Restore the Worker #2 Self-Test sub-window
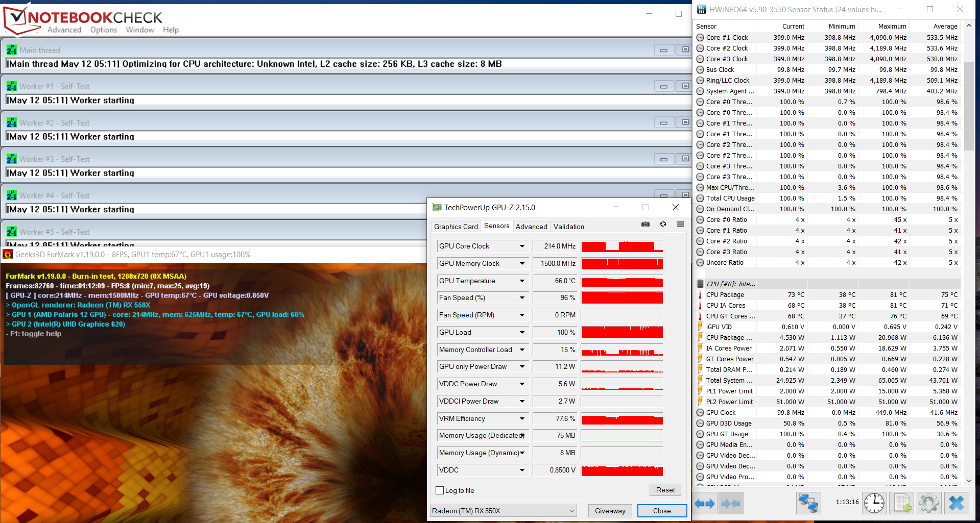 pos(684,122)
